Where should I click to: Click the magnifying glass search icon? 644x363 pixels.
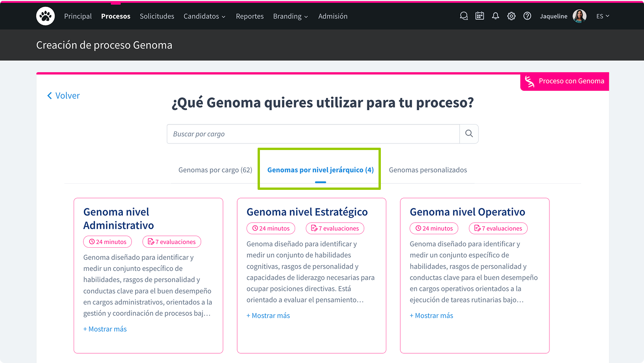(x=469, y=133)
